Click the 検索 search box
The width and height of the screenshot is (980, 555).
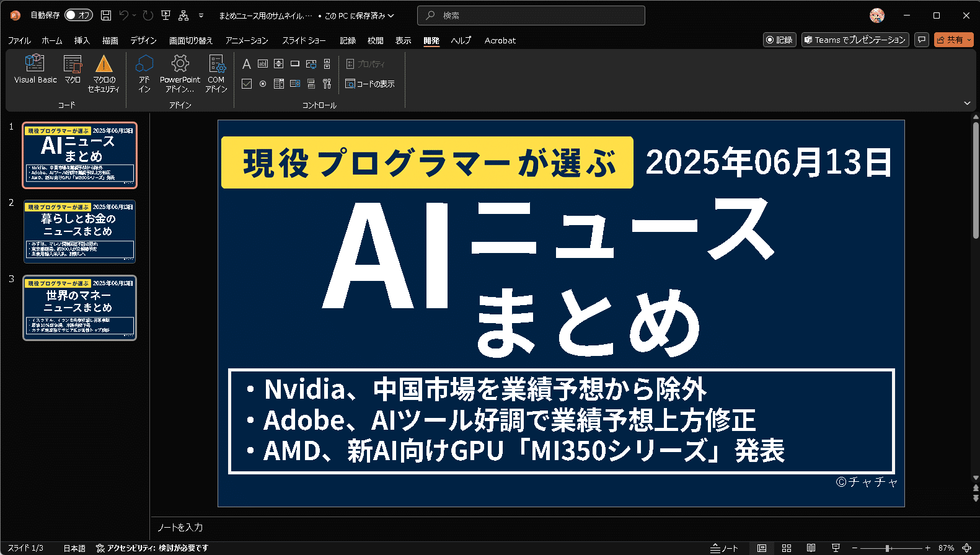(x=531, y=16)
